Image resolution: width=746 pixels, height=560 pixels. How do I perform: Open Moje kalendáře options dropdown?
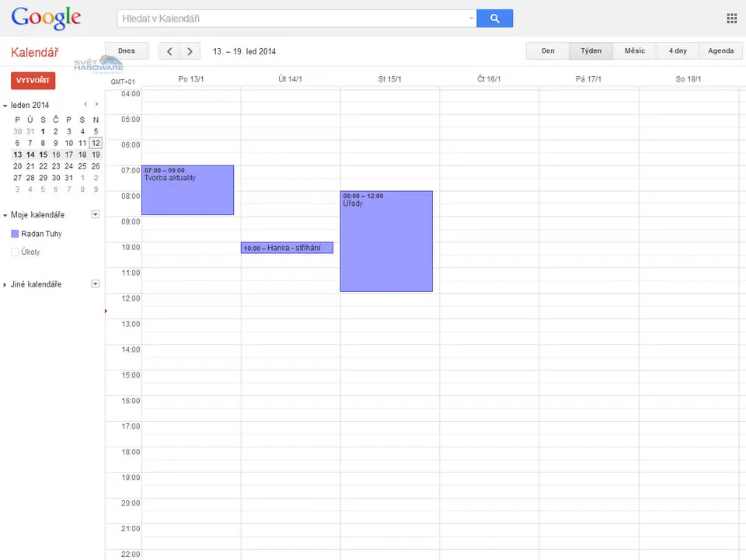[x=96, y=214]
